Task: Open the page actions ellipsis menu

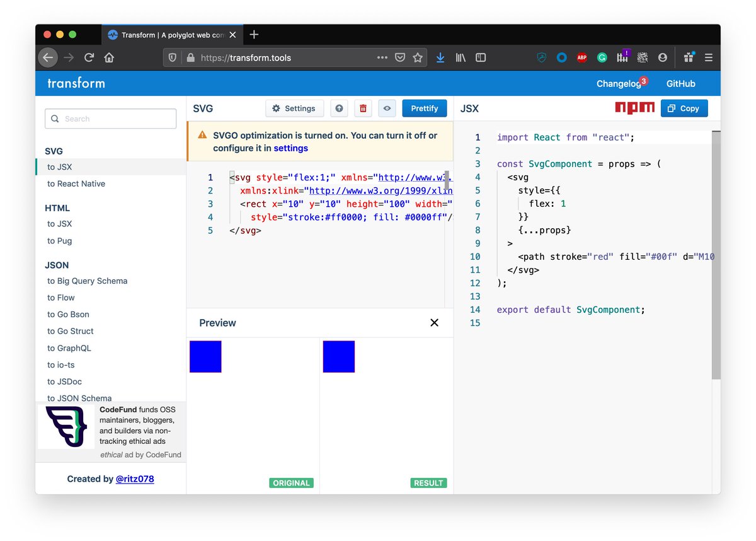Action: click(x=382, y=57)
